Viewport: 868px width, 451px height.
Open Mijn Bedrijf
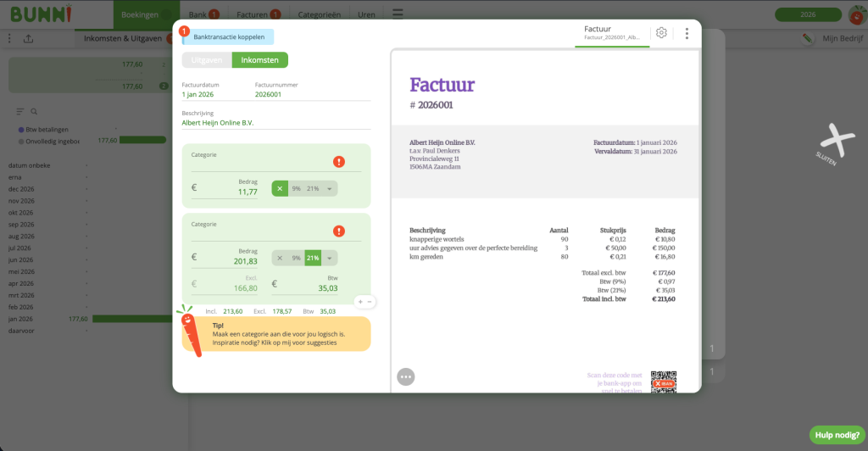(843, 38)
